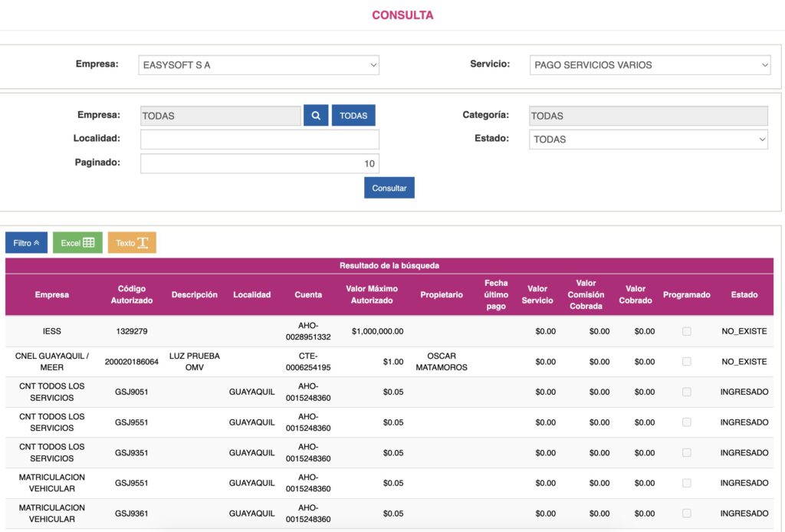
Task: Click INGRESADO status for GSJ9051 row
Action: click(x=744, y=392)
